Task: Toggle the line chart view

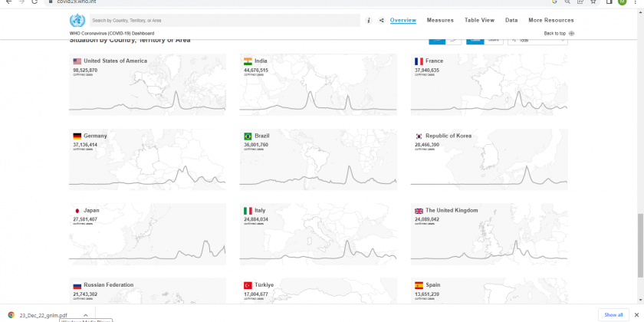Action: (454, 40)
